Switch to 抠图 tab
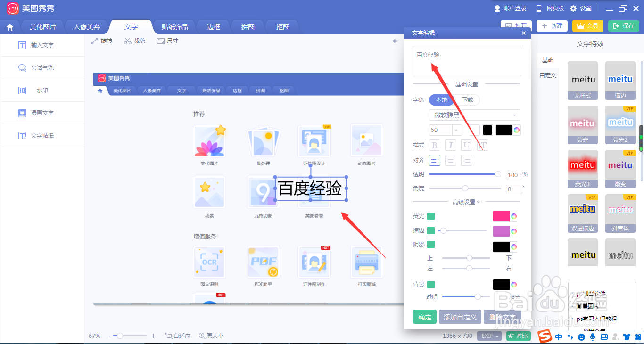The image size is (644, 344). (283, 27)
